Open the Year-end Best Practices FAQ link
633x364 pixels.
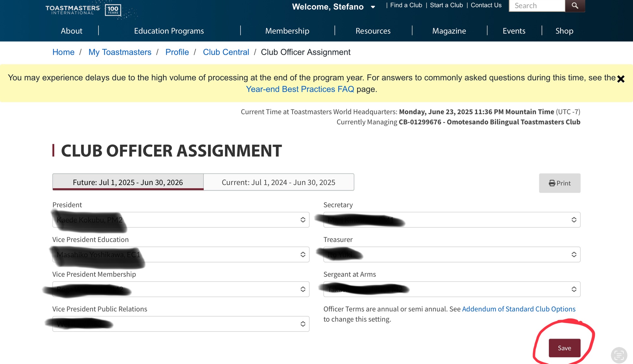(300, 89)
